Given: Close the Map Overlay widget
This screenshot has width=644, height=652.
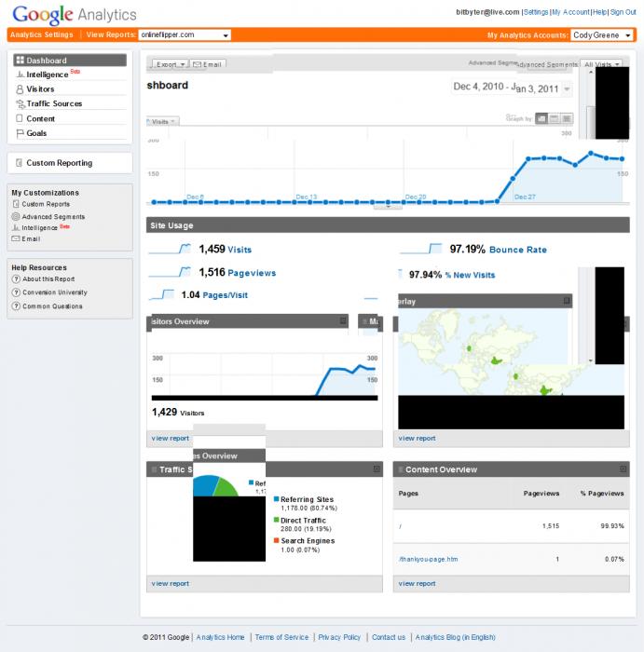Looking at the screenshot, I should pos(567,300).
